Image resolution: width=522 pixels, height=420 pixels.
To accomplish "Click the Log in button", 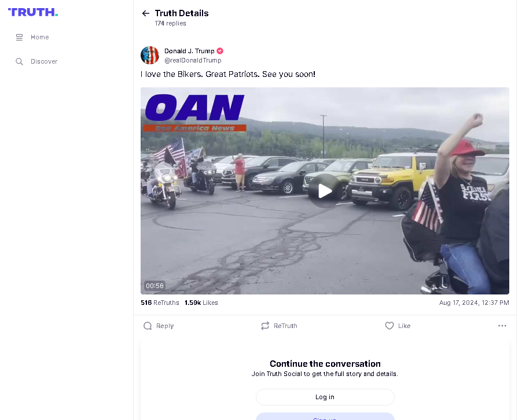I will pyautogui.click(x=325, y=397).
